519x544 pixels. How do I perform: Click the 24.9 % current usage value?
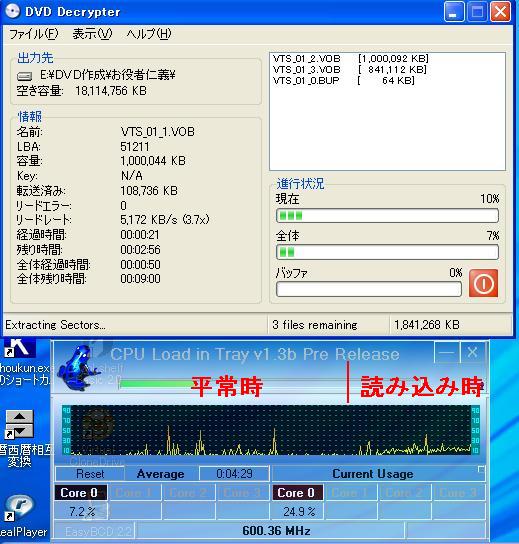pos(299,511)
